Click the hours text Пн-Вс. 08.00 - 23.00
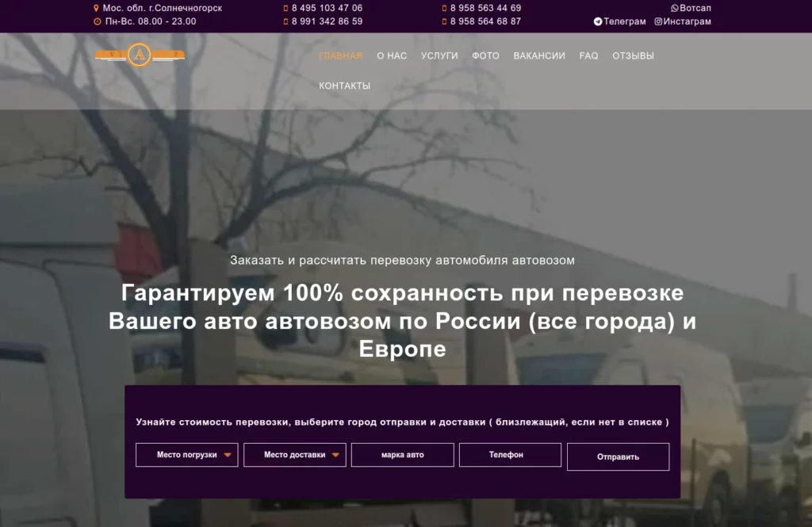The height and width of the screenshot is (527, 812). (x=151, y=21)
